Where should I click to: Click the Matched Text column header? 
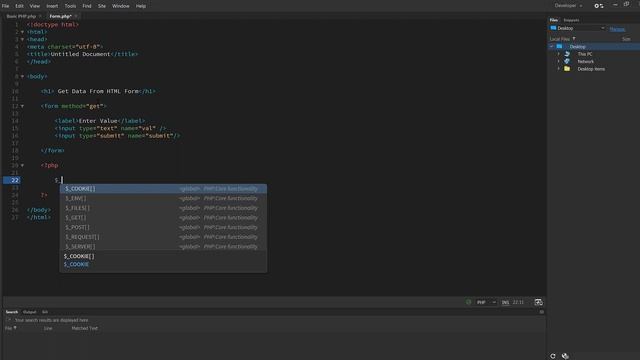(84, 328)
